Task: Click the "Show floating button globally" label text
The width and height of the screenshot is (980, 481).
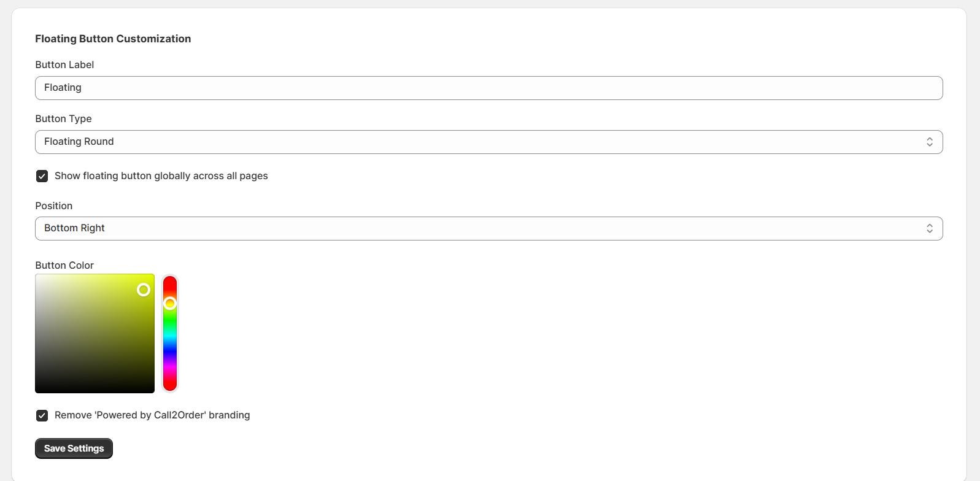Action: 161,176
